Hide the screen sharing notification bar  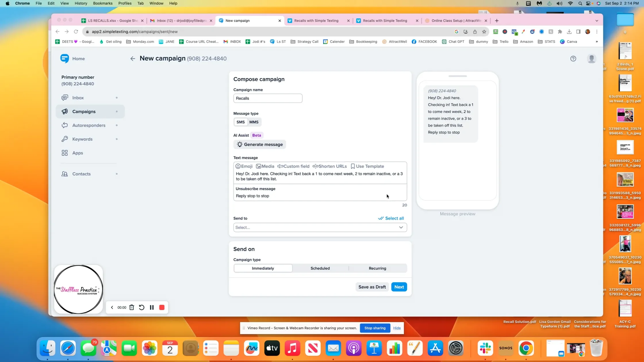(397, 328)
